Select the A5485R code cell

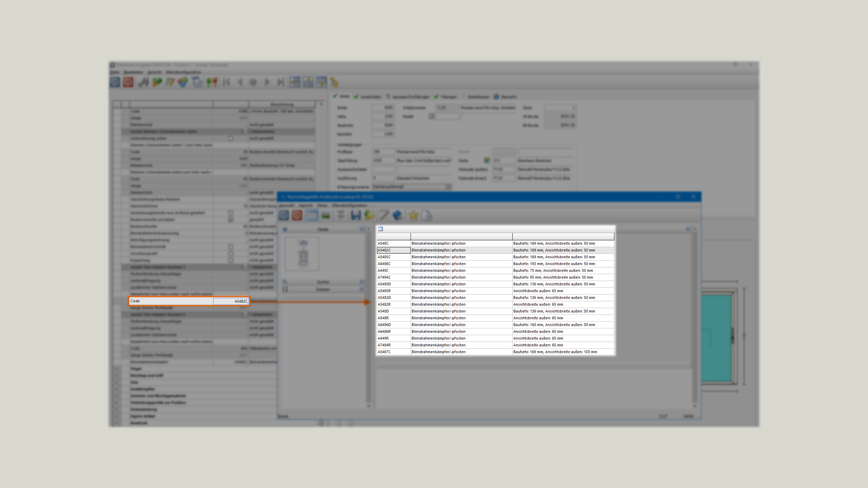[394, 291]
